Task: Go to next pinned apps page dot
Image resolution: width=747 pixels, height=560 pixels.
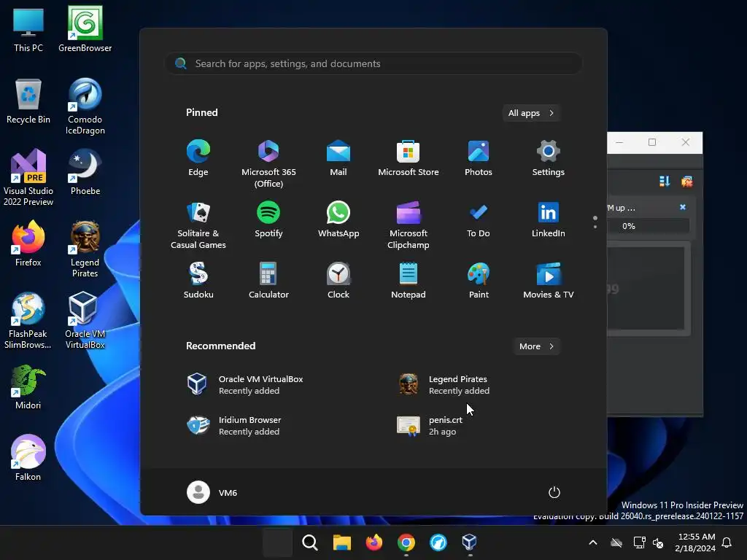Action: [x=595, y=227]
